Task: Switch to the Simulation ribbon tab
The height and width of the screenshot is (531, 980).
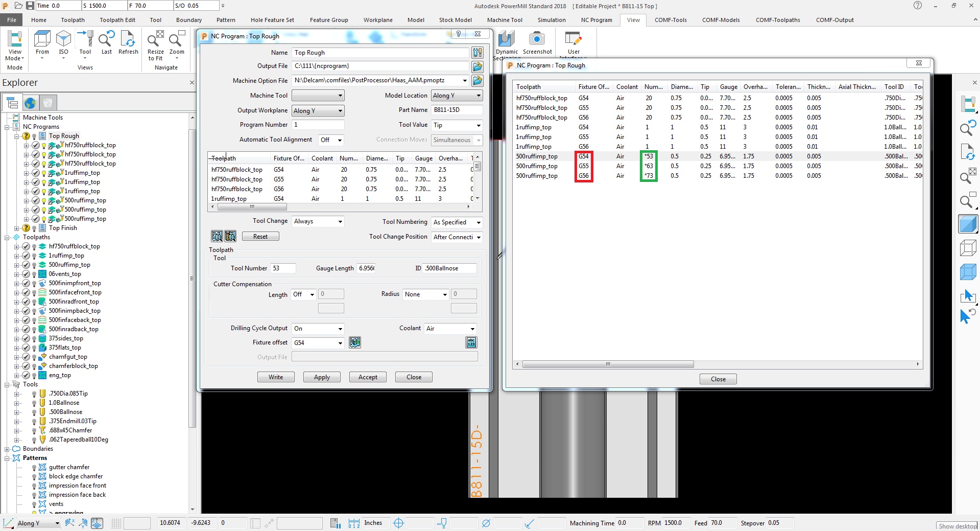Action: [x=551, y=20]
